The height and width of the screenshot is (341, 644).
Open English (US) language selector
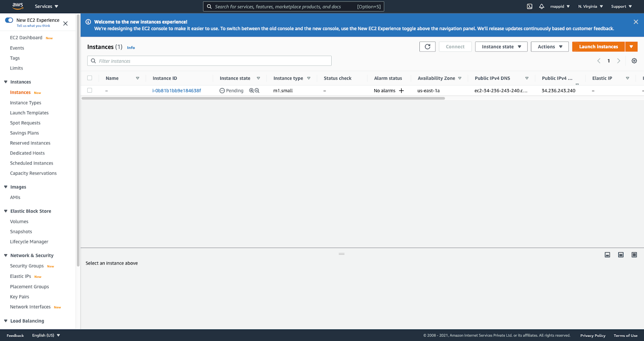[46, 335]
